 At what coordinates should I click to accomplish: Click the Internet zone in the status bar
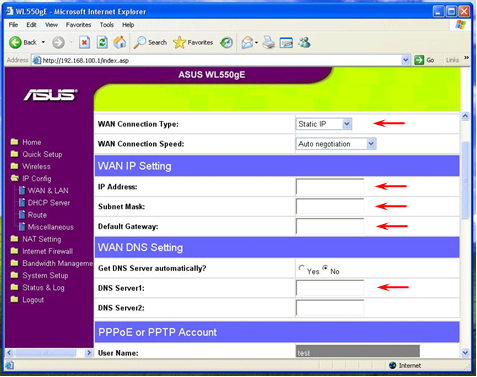pos(405,365)
